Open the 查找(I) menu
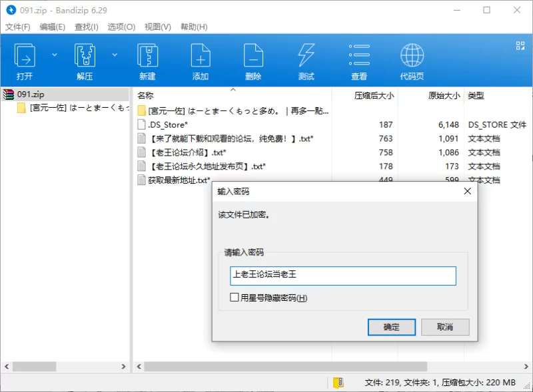This screenshot has height=392, width=533. click(x=87, y=27)
